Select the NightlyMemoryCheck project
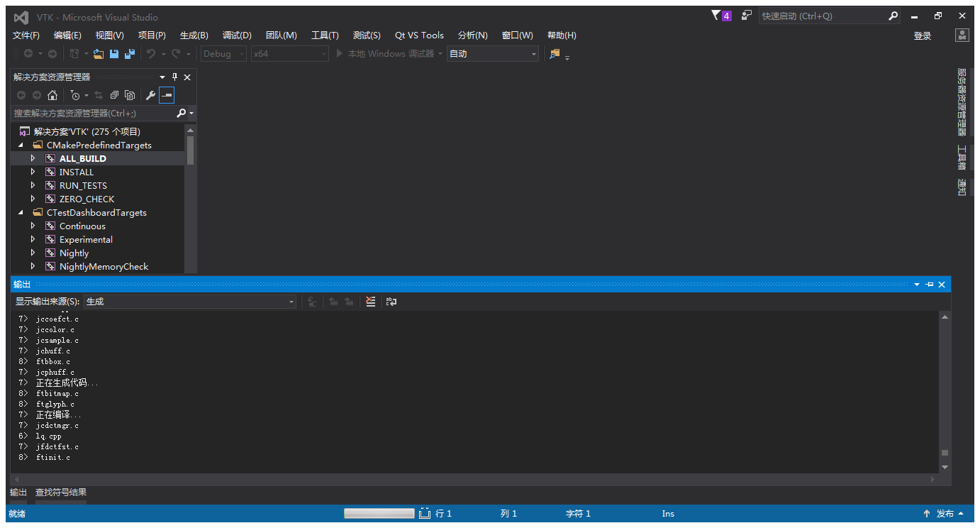Image resolution: width=980 pixels, height=528 pixels. tap(104, 266)
